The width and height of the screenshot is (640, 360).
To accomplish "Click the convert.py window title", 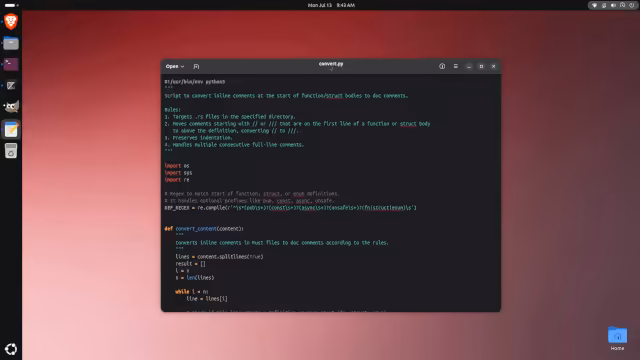I will coord(331,64).
